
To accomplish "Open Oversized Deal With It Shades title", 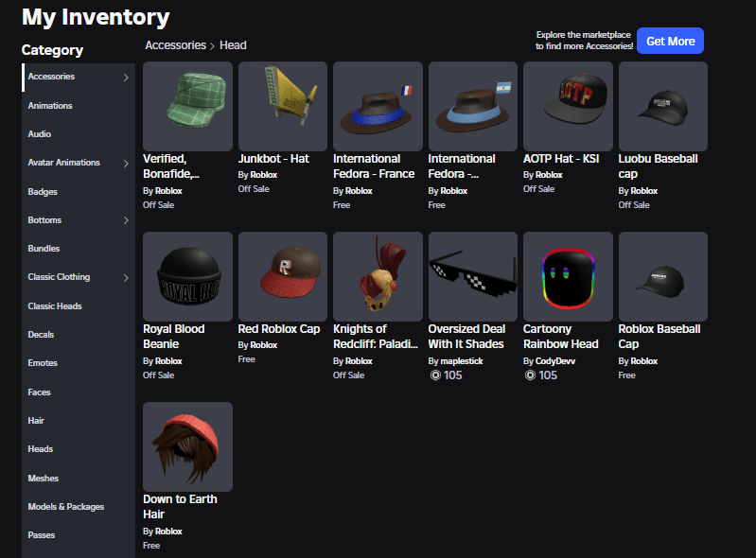I will (x=466, y=337).
